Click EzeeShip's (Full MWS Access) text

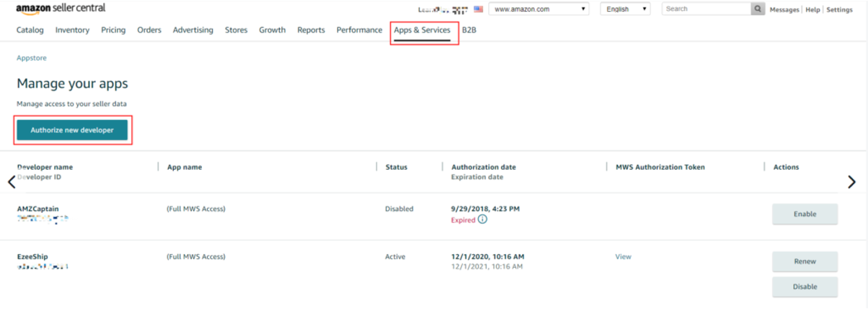click(x=196, y=256)
